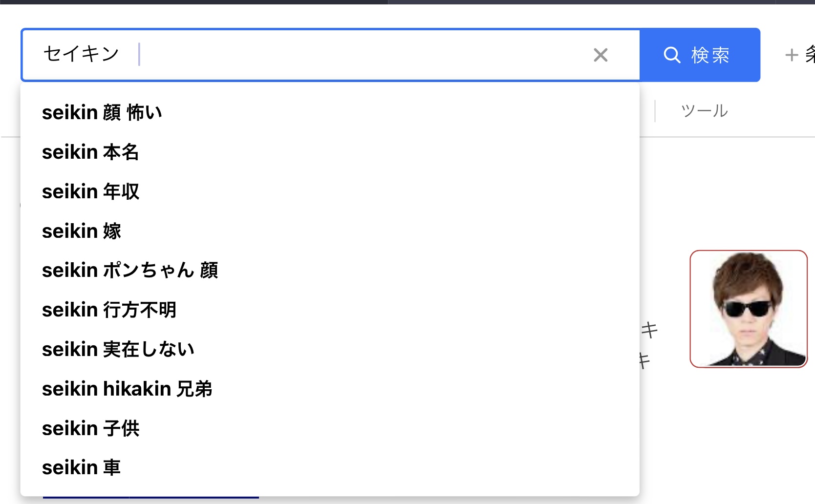The image size is (815, 504).
Task: Select the 'seikin 子供' suggestion
Action: [330, 428]
